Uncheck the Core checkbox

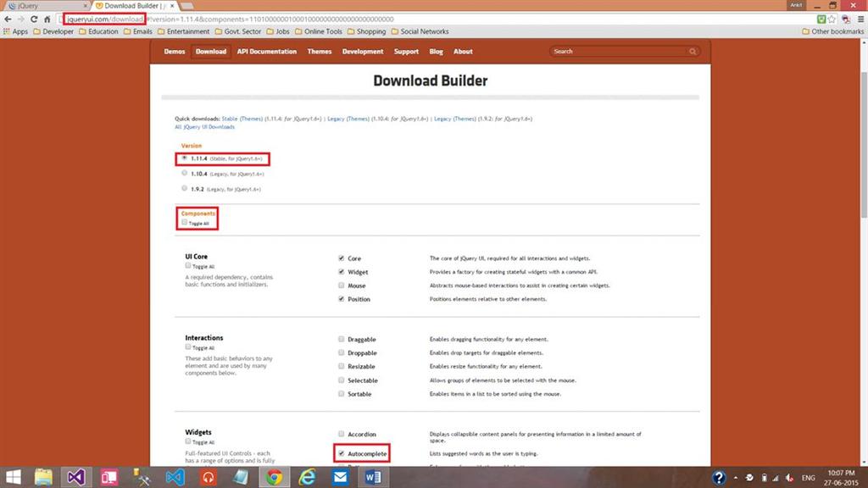click(341, 258)
